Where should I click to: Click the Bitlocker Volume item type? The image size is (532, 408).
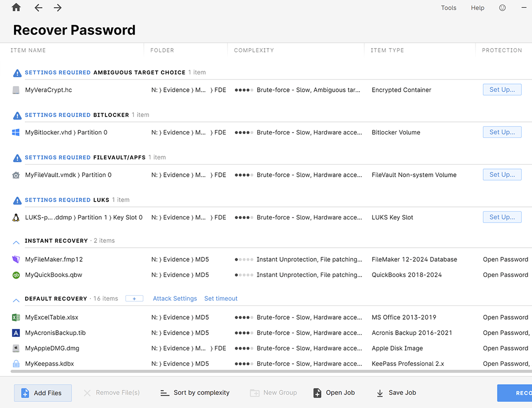pos(396,133)
